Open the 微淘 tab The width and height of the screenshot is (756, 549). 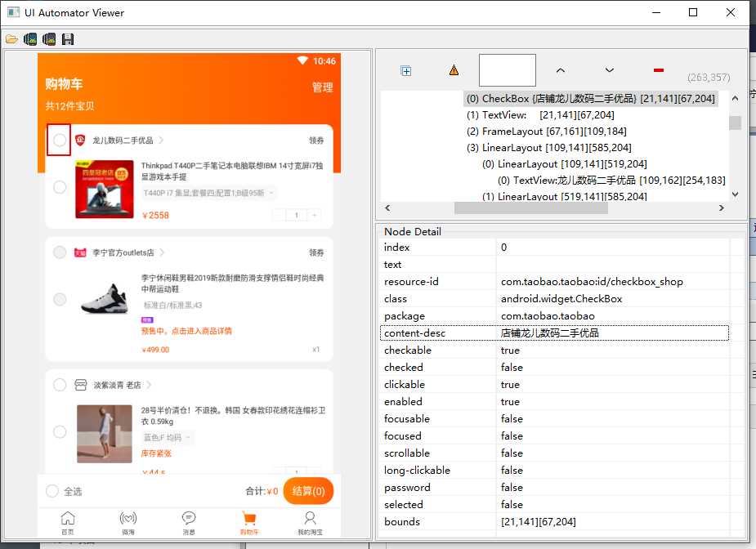[128, 523]
